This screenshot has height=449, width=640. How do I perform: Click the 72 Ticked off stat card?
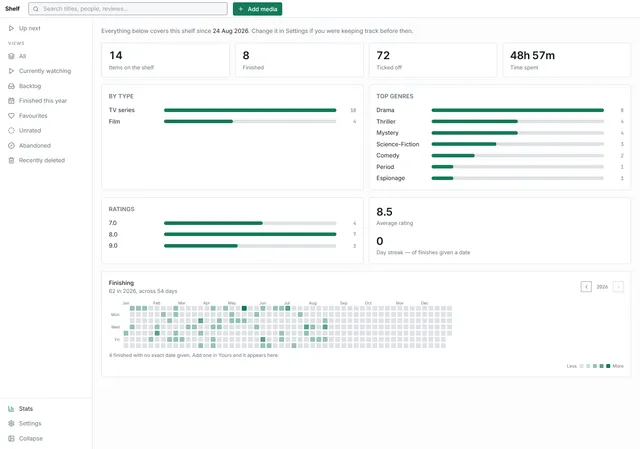[433, 60]
